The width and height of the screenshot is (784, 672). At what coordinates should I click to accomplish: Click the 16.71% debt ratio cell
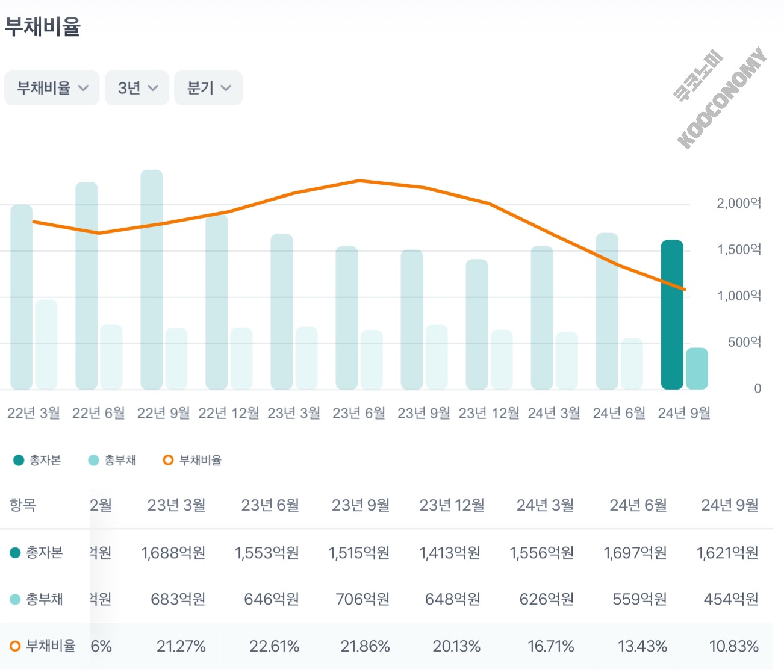click(551, 646)
